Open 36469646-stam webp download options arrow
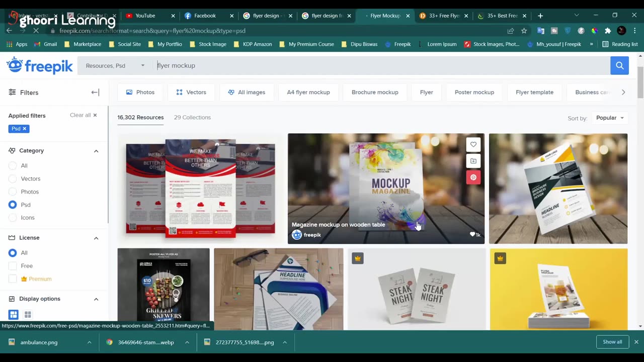Image resolution: width=644 pixels, height=362 pixels. click(187, 342)
